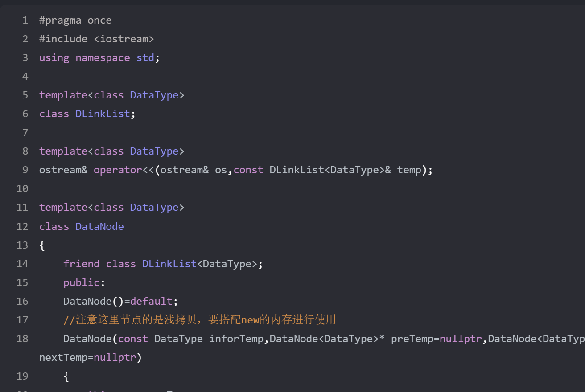Click the "const" keyword on line 9
The width and height of the screenshot is (585, 392).
coord(248,170)
